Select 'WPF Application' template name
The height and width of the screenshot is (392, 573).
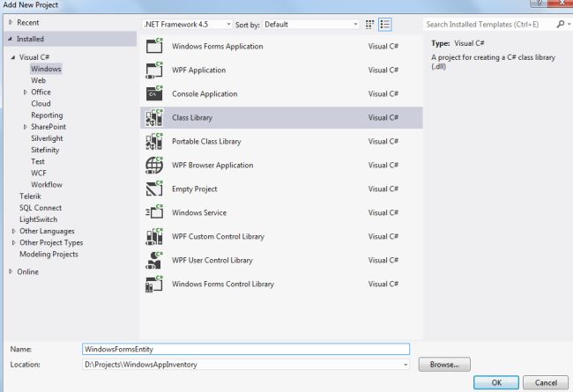199,70
